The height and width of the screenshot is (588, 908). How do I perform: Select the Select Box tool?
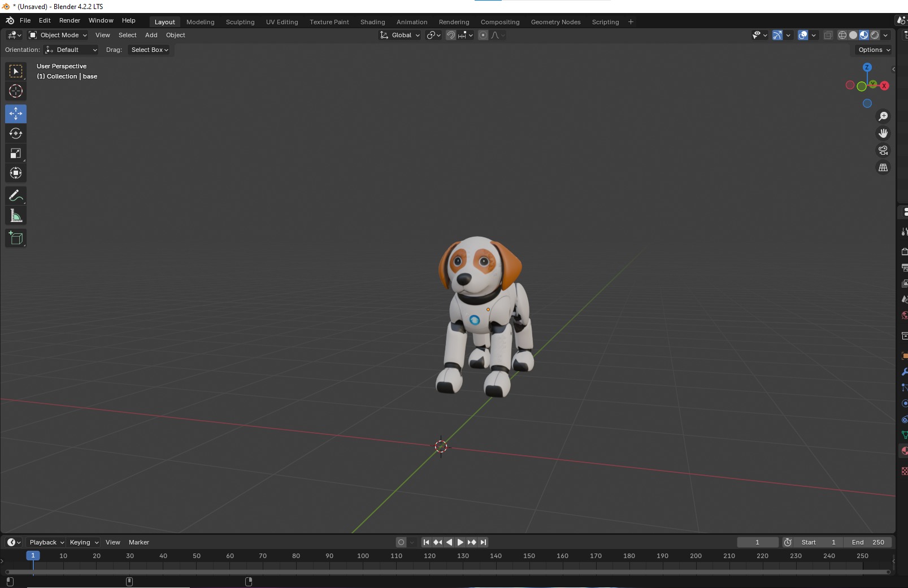click(x=16, y=71)
